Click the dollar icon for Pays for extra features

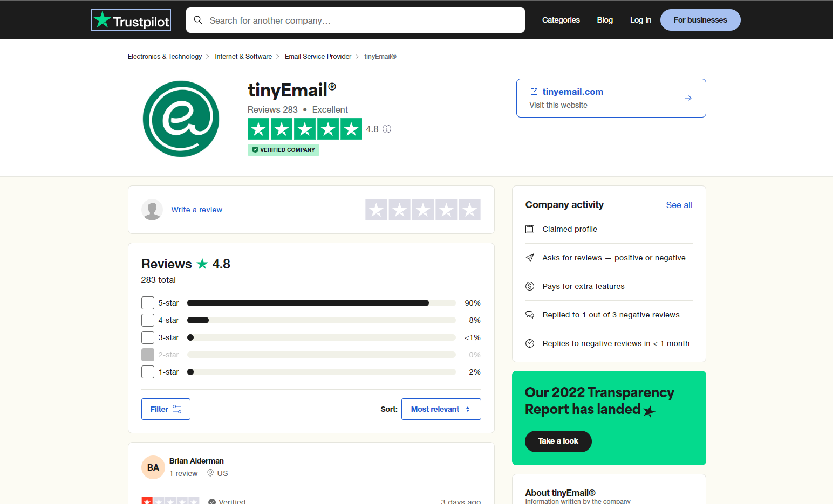(530, 286)
